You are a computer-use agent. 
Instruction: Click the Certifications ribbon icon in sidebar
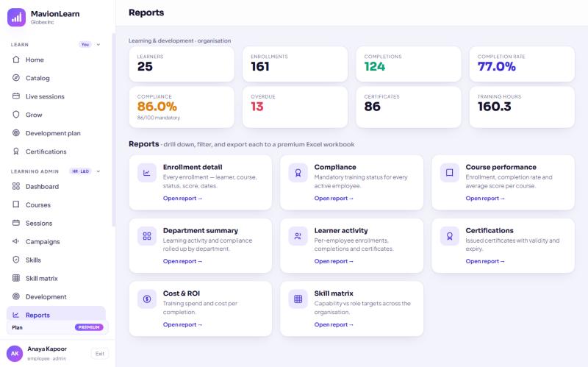click(15, 152)
